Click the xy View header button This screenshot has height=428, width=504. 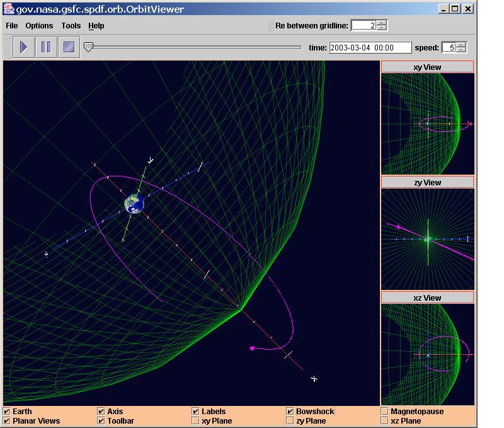[427, 67]
